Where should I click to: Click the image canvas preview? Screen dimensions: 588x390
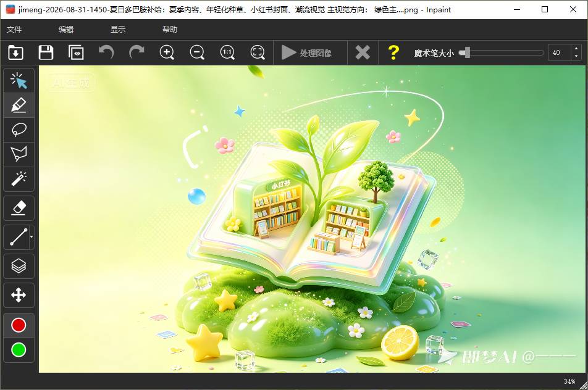[312, 219]
